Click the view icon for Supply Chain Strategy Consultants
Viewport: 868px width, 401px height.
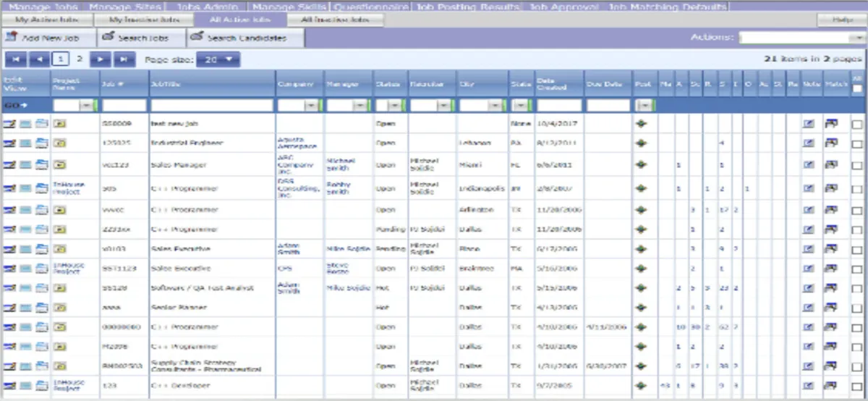tap(25, 366)
